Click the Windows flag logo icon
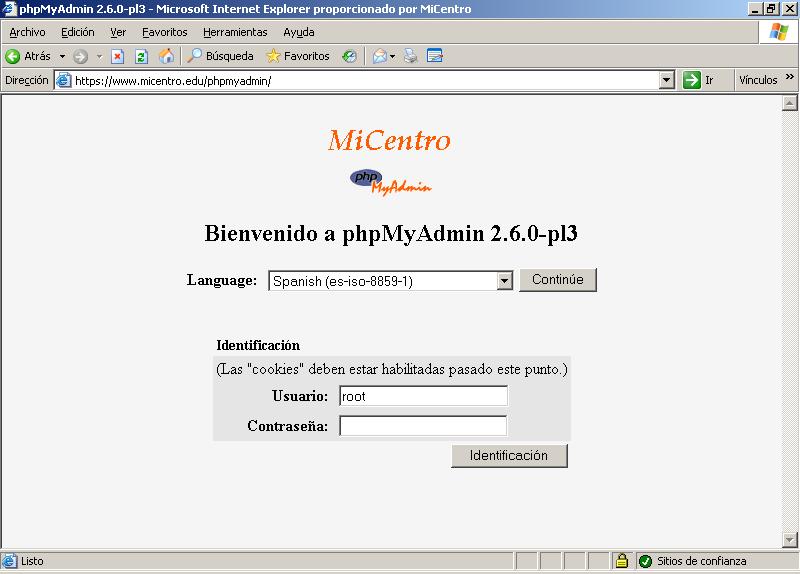This screenshot has height=574, width=800. 779,32
